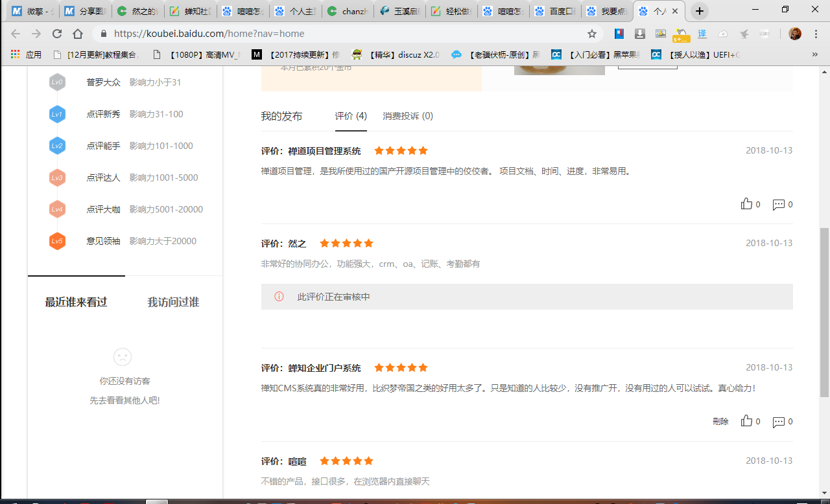Image resolution: width=830 pixels, height=504 pixels.
Task: Open the hand pointer s+ extension
Action: point(682,34)
